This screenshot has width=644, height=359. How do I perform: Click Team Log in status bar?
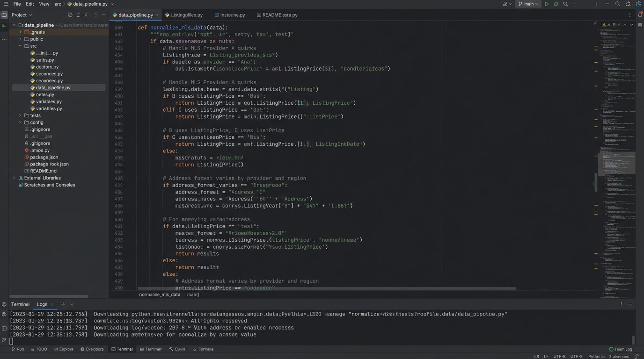click(621, 349)
